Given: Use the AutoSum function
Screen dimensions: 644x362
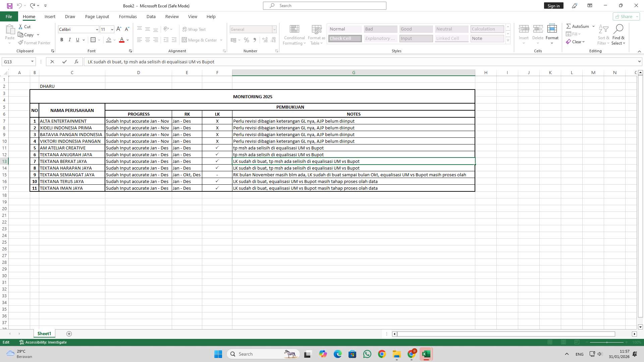Looking at the screenshot, I should (x=578, y=26).
